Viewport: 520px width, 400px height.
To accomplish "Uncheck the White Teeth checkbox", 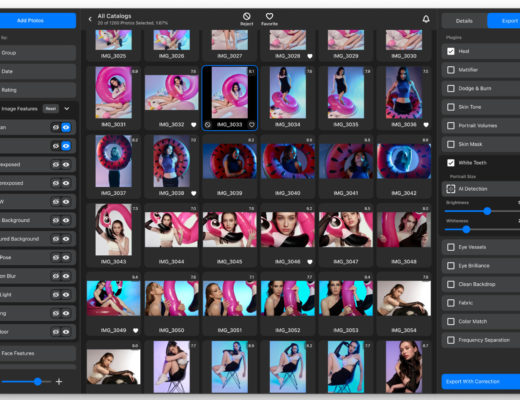I will tap(451, 163).
